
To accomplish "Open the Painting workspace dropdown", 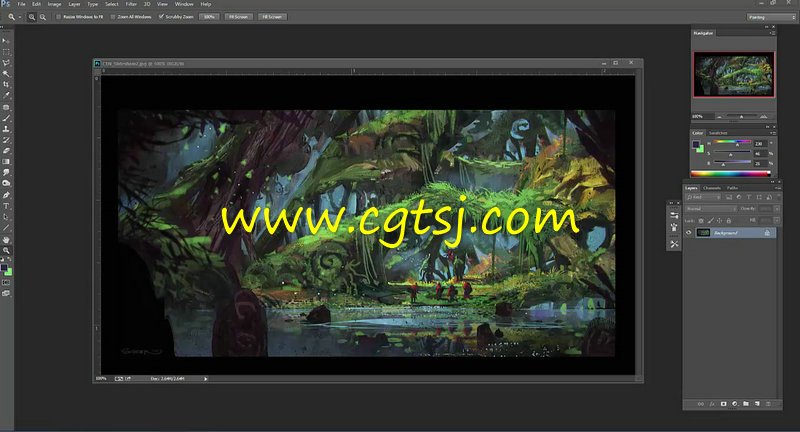I will coord(771,17).
